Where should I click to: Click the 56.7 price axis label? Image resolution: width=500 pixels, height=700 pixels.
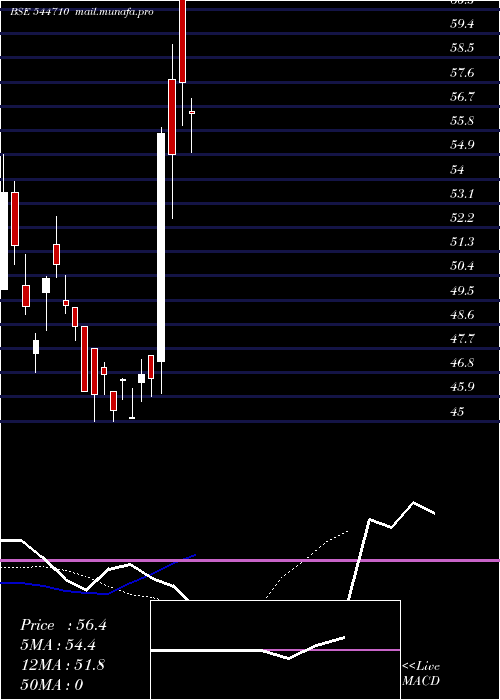[462, 96]
